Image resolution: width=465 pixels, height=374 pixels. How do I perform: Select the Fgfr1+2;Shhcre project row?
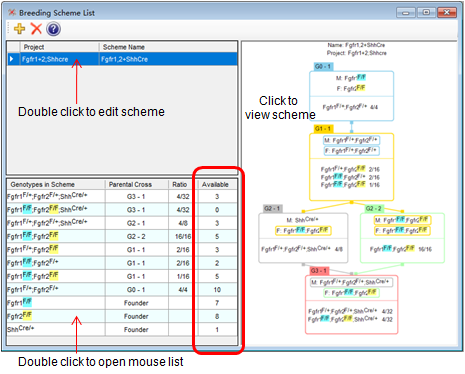click(122, 59)
